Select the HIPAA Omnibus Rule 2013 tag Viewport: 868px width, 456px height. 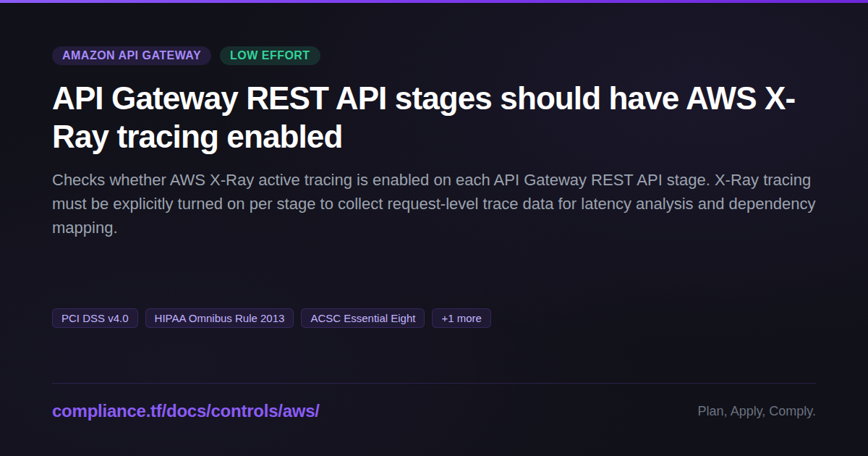[219, 318]
